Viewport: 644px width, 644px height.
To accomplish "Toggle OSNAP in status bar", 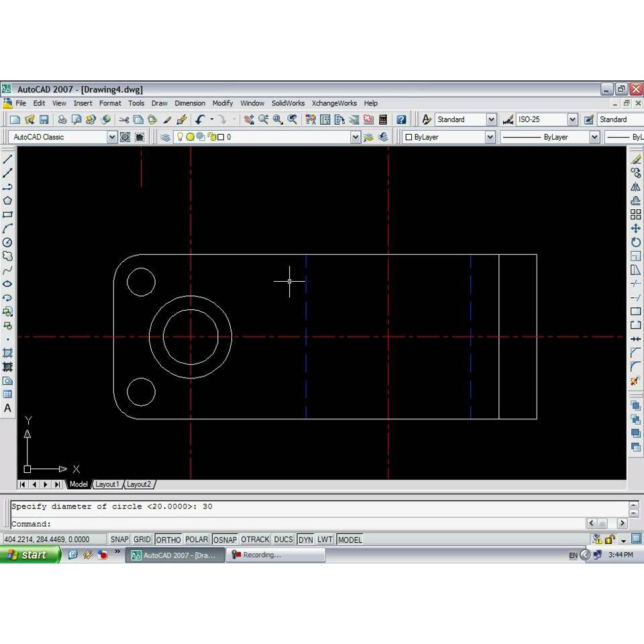I will tap(225, 539).
